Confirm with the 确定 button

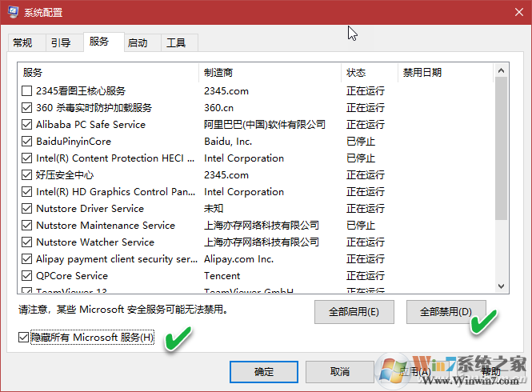pos(264,372)
